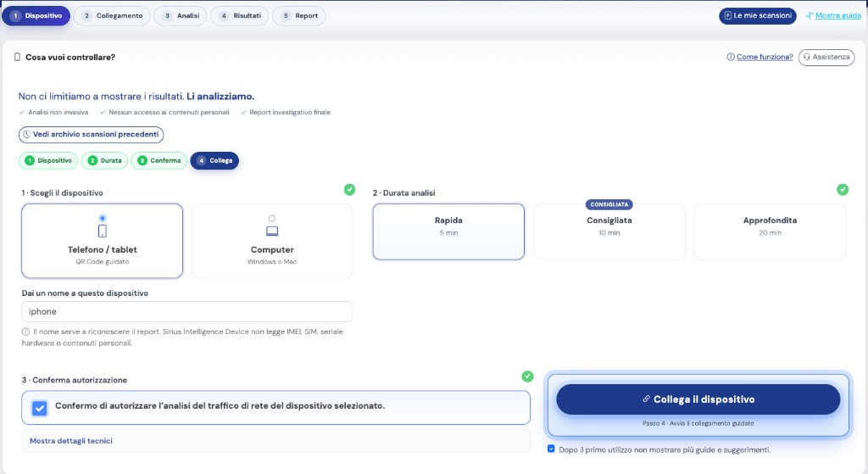Click the phone icon in Telefono card
The width and height of the screenshot is (868, 474).
coord(103,231)
